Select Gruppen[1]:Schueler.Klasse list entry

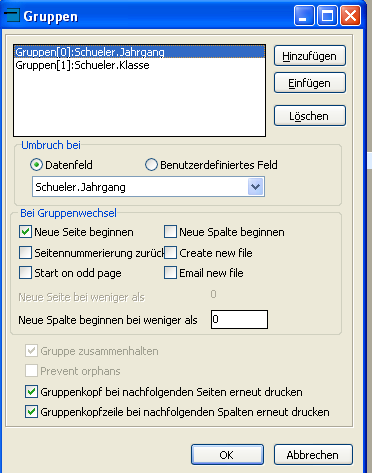coord(139,65)
